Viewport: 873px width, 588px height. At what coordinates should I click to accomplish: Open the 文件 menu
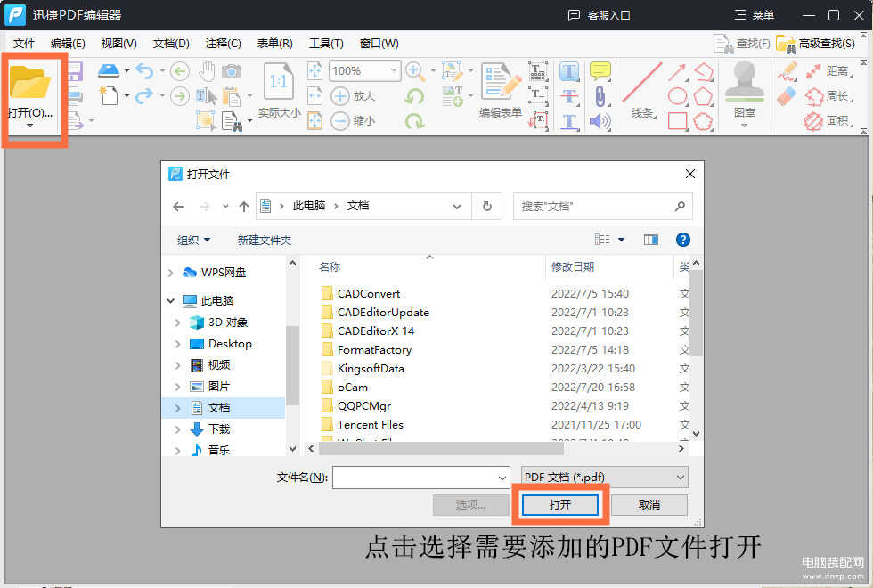tap(24, 44)
